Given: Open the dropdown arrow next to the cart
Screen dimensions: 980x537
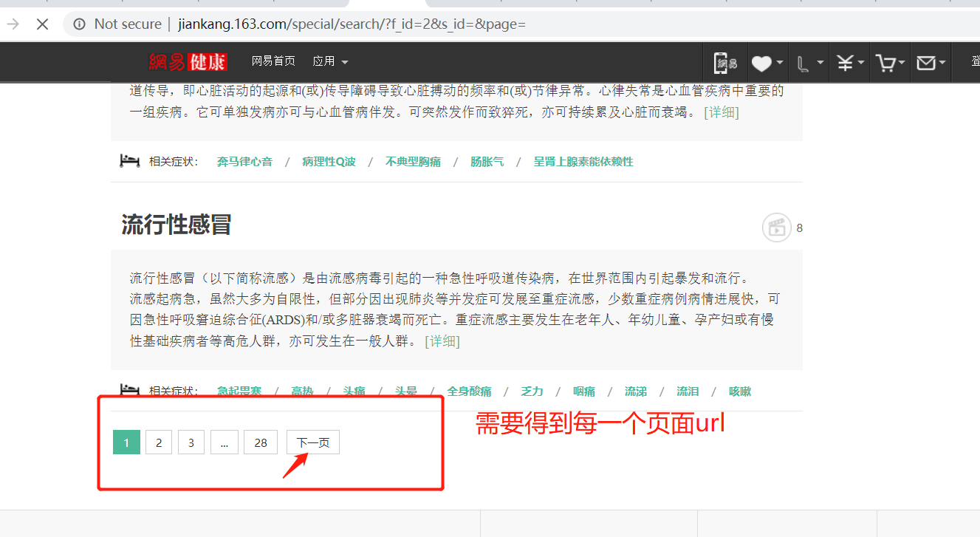Looking at the screenshot, I should 900,62.
